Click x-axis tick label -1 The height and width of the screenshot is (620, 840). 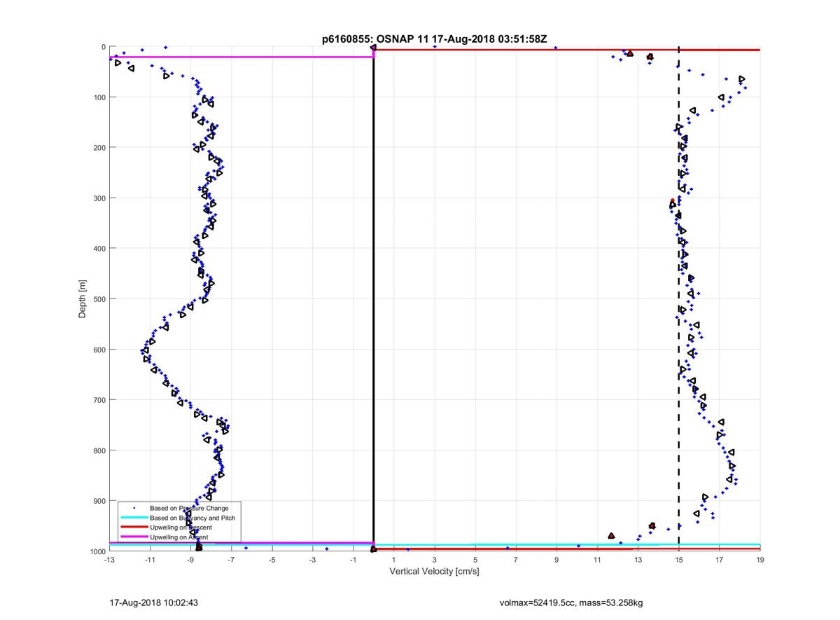(x=353, y=560)
